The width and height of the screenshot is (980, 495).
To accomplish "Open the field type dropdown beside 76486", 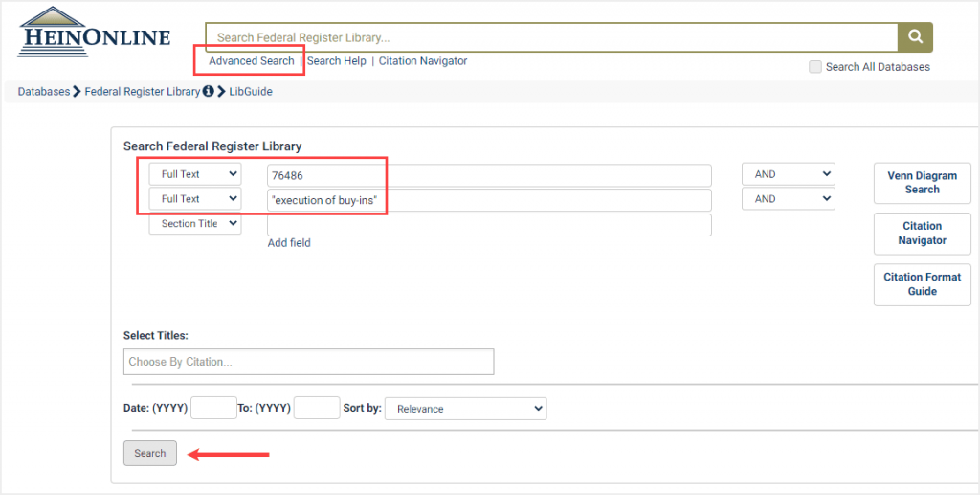I will tap(195, 174).
